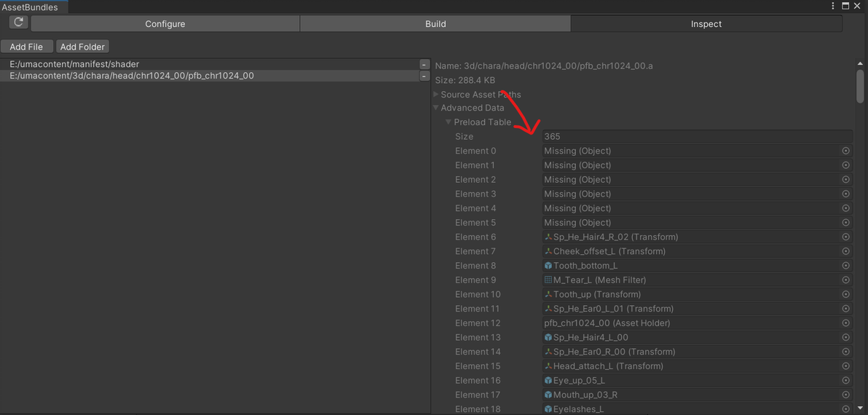The height and width of the screenshot is (415, 868).
Task: Select the Tooth_bottom_L object field
Action: pos(690,266)
